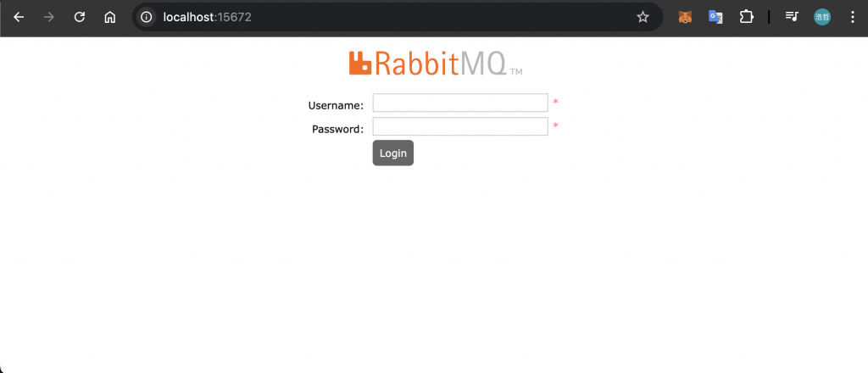Open the MetaMask fox extension
This screenshot has height=373, width=868.
pos(685,17)
